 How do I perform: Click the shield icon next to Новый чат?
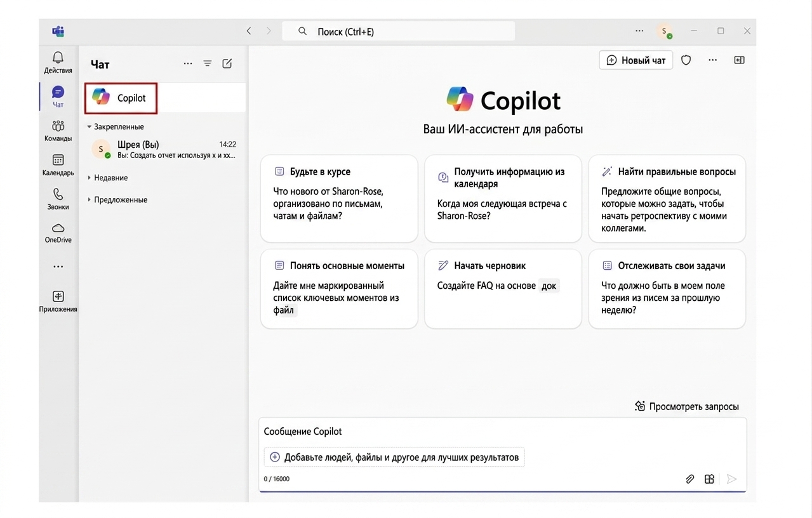(x=686, y=60)
